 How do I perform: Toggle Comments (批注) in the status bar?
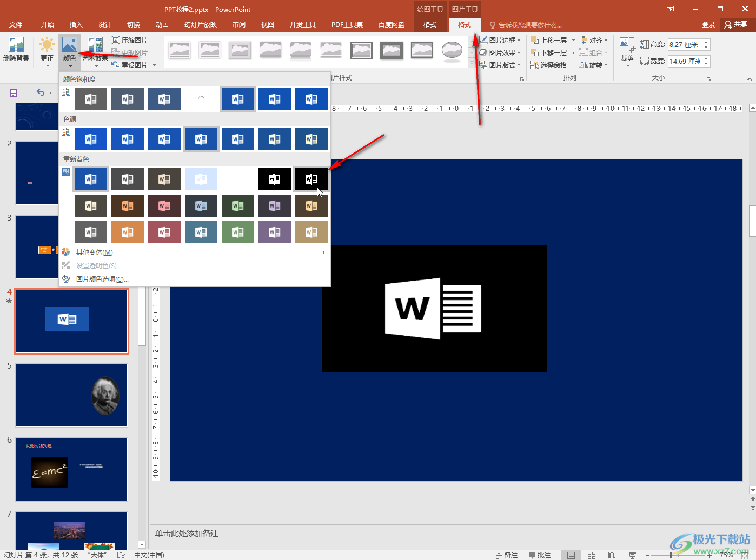[x=540, y=555]
